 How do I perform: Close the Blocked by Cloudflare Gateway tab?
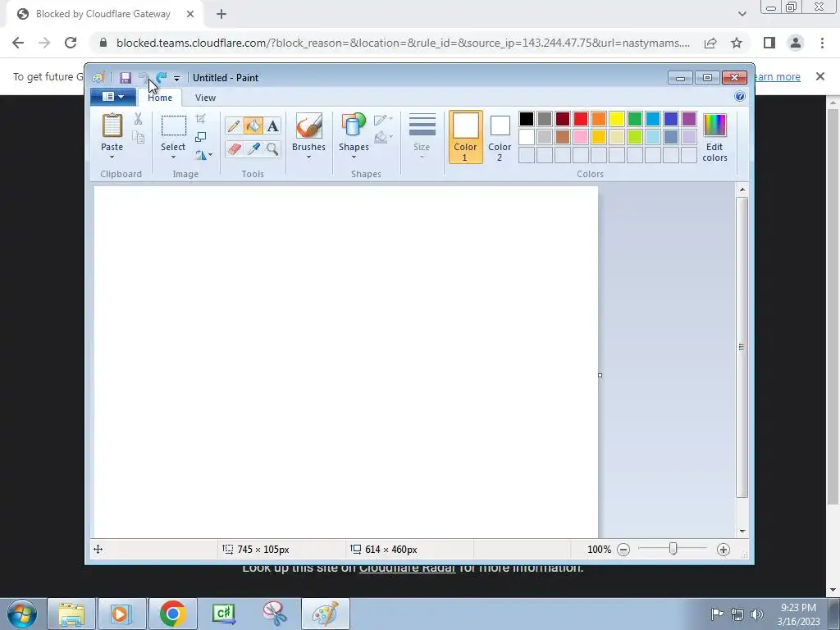pyautogui.click(x=189, y=14)
